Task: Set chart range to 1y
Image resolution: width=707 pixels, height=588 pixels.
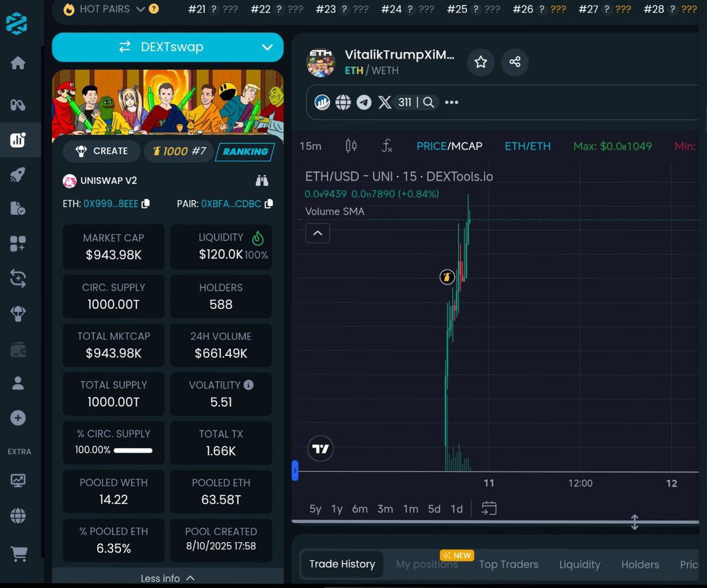Action: (x=337, y=509)
